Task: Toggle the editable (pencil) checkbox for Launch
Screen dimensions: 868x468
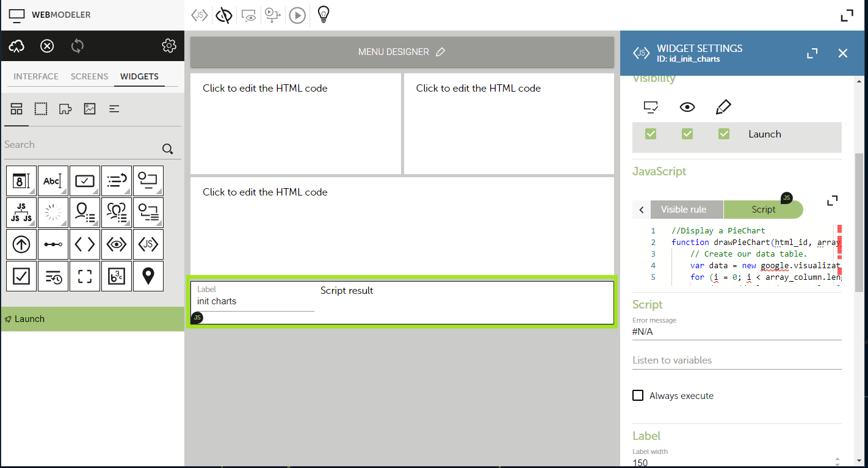Action: click(724, 134)
